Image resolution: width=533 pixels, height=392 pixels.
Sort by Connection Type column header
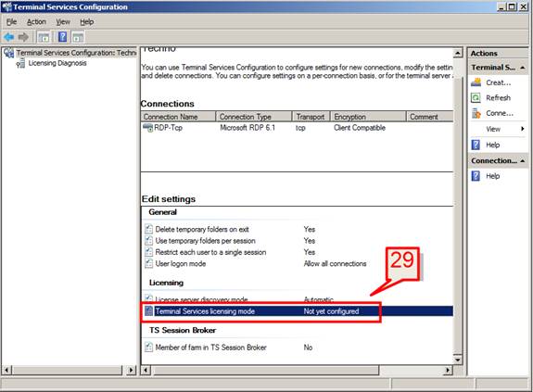click(x=254, y=117)
